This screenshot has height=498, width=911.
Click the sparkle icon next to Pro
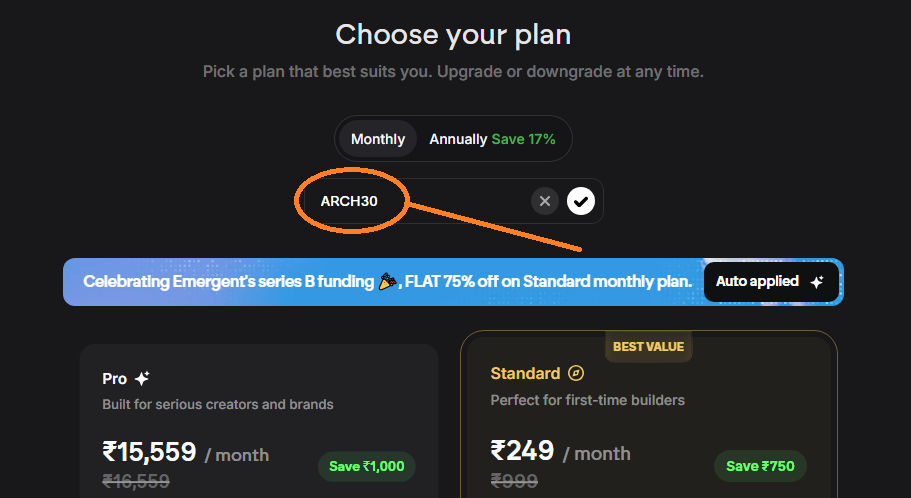click(142, 379)
